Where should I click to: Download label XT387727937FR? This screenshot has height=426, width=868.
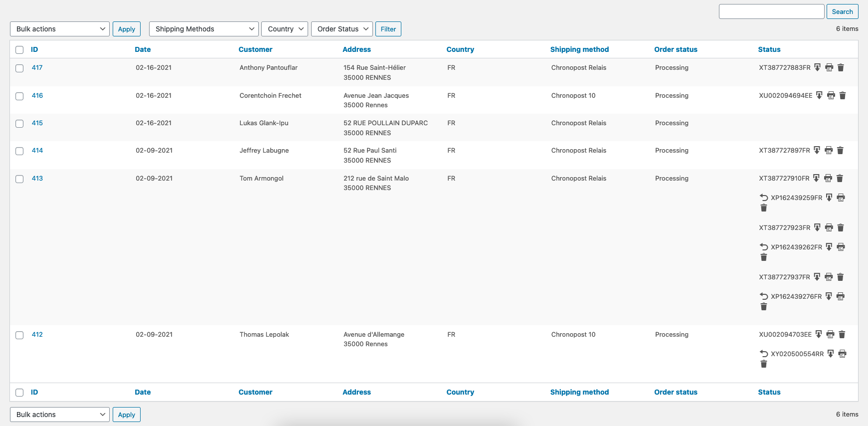tap(817, 277)
